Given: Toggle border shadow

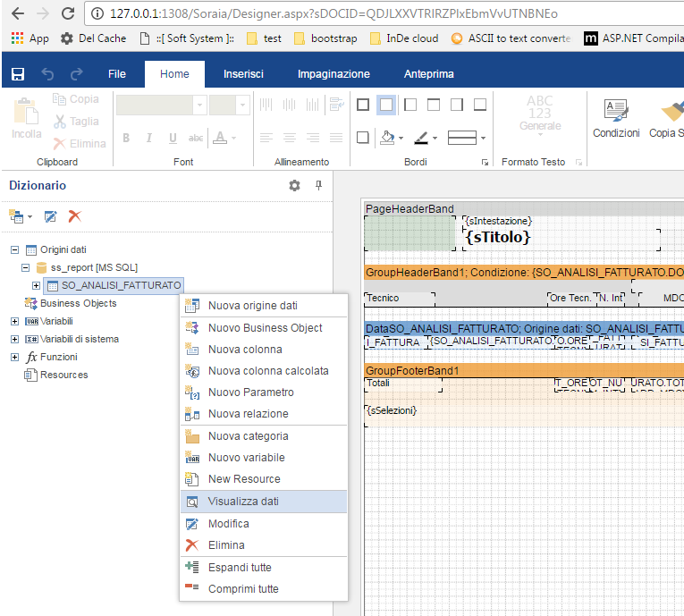Looking at the screenshot, I should point(363,138).
